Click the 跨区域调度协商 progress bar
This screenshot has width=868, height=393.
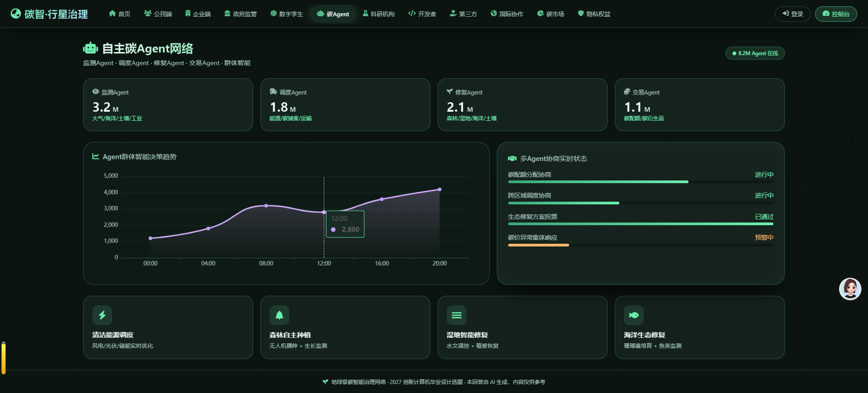(641, 203)
